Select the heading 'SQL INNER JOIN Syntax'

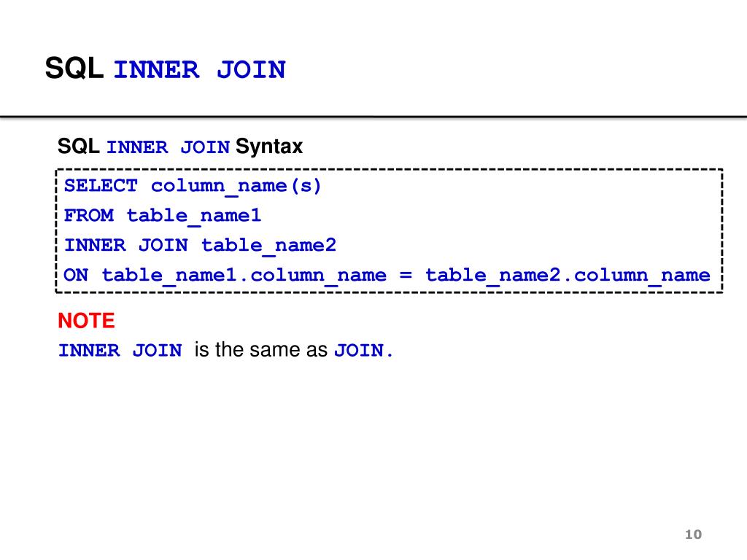point(180,146)
